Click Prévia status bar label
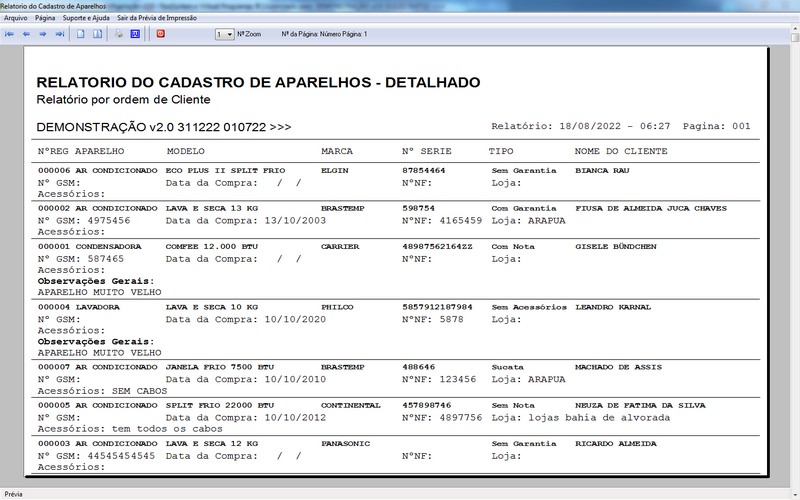The height and width of the screenshot is (500, 800). pyautogui.click(x=14, y=494)
